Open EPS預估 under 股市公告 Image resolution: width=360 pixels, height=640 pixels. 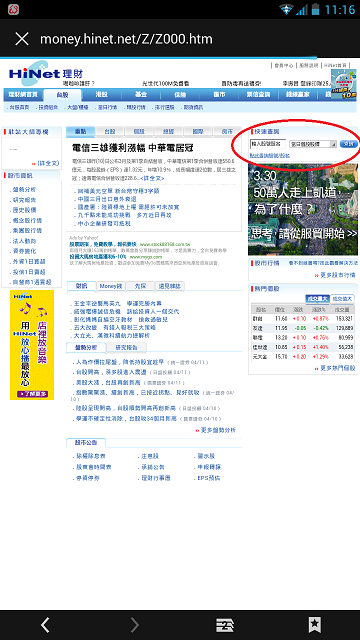(x=208, y=478)
